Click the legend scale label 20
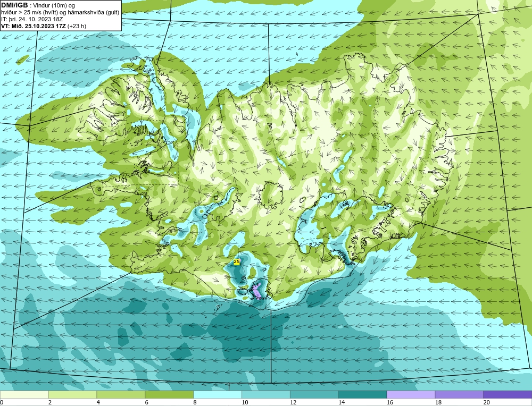Viewport: 532px width, 406px height. pyautogui.click(x=486, y=402)
